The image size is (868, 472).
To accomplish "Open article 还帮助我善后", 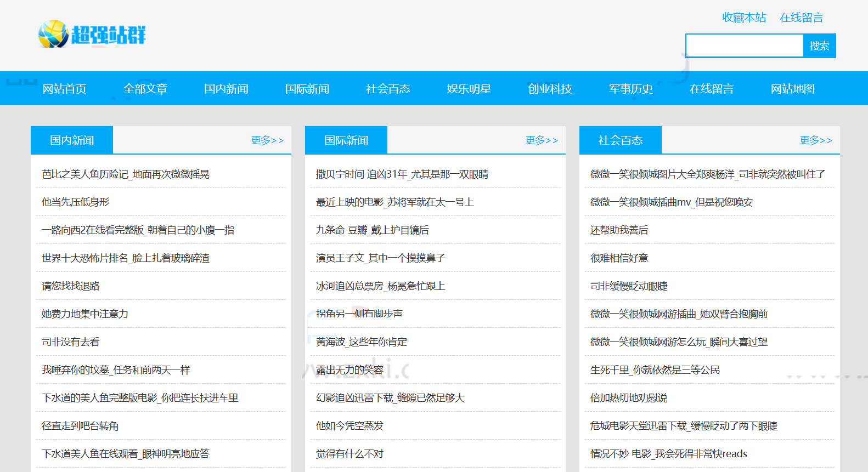I will pyautogui.click(x=619, y=230).
